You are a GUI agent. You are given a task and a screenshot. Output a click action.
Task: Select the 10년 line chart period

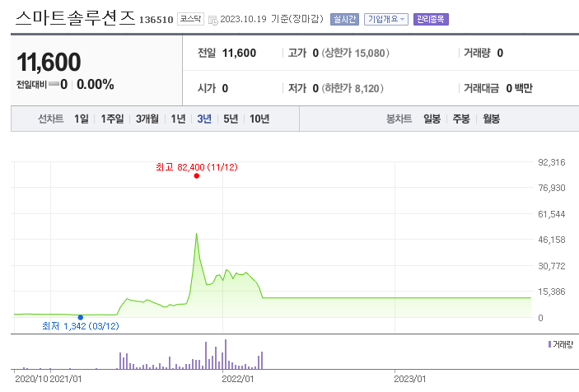pos(259,119)
